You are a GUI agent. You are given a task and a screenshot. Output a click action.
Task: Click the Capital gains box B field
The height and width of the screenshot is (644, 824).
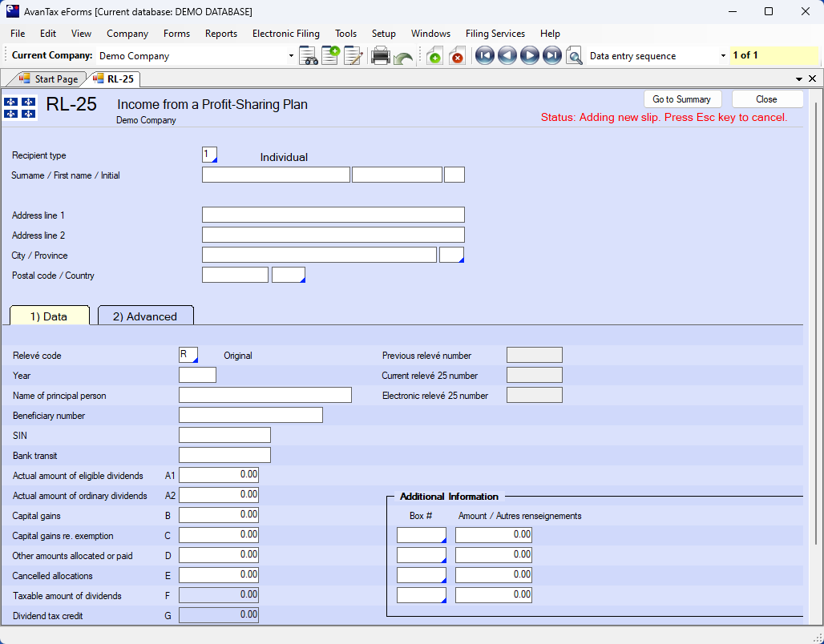pyautogui.click(x=218, y=515)
